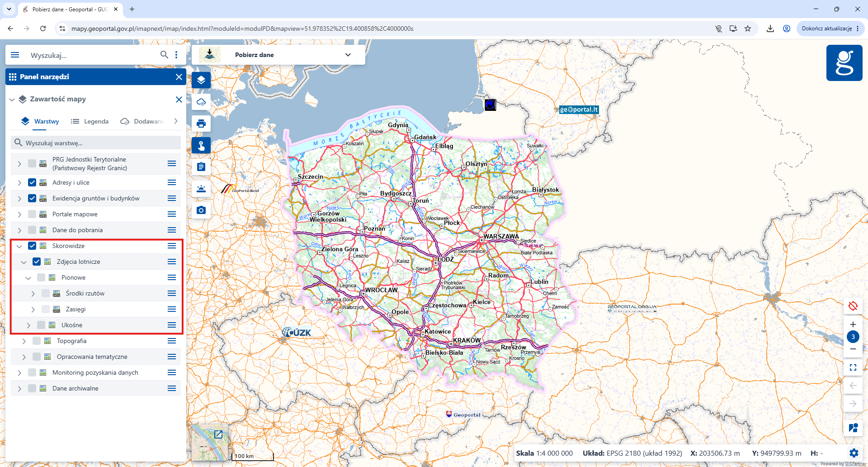Enable the Pionowe layer checkbox
Screen dimensions: 868x467
[x=41, y=277]
